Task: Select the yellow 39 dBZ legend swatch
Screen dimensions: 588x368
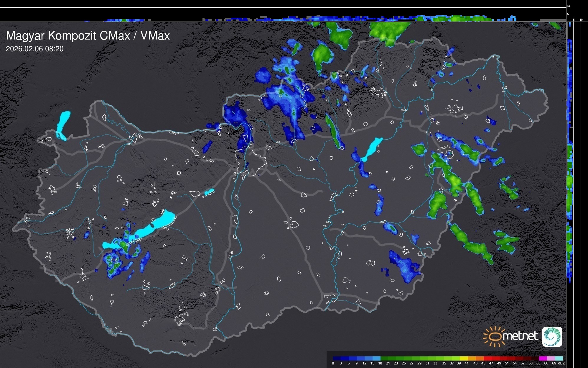Action: pyautogui.click(x=464, y=358)
